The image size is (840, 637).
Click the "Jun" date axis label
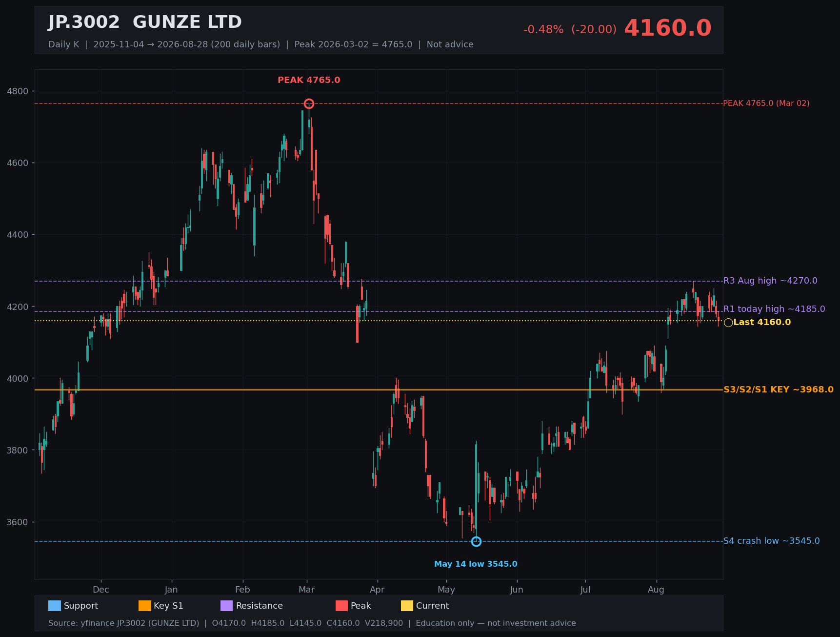tap(517, 590)
